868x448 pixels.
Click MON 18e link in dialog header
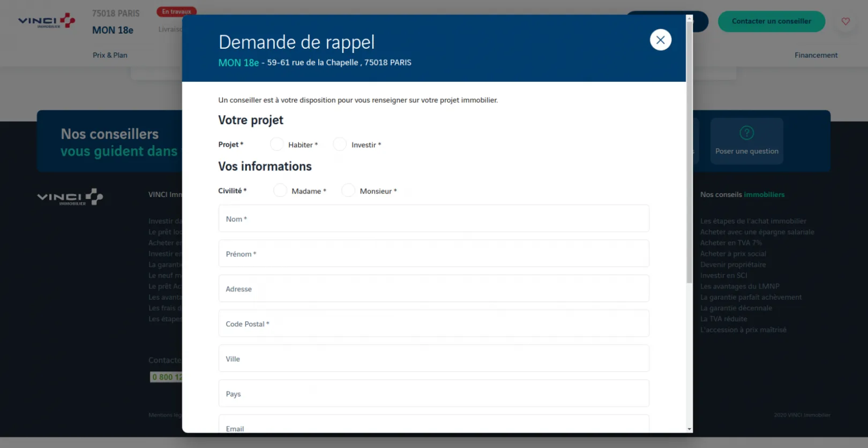[x=238, y=63]
